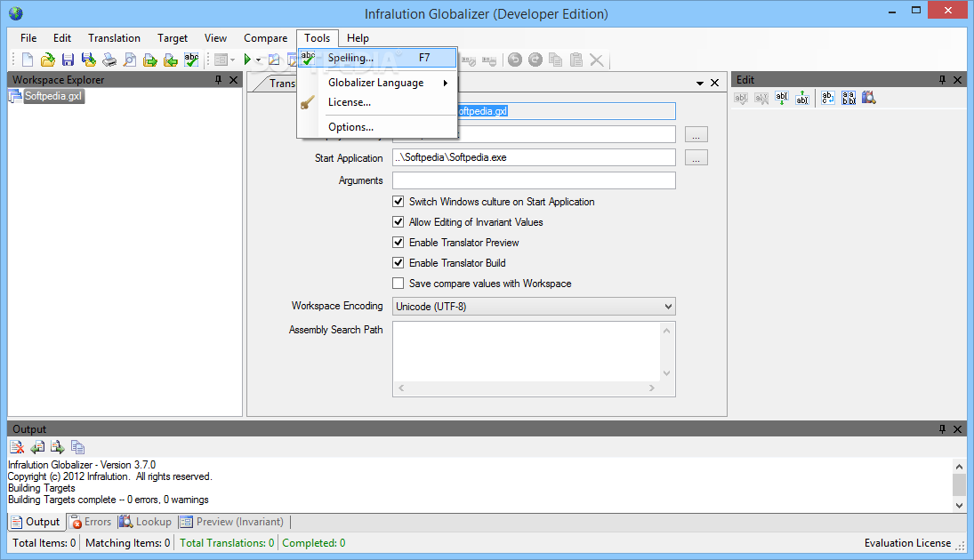974x560 pixels.
Task: Open the File menu
Action: pos(28,38)
